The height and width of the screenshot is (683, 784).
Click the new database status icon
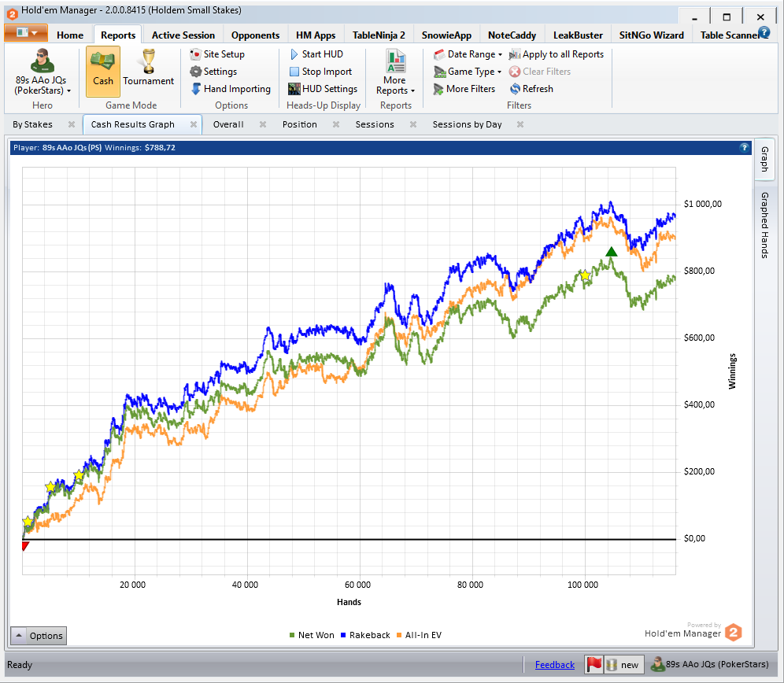point(623,664)
